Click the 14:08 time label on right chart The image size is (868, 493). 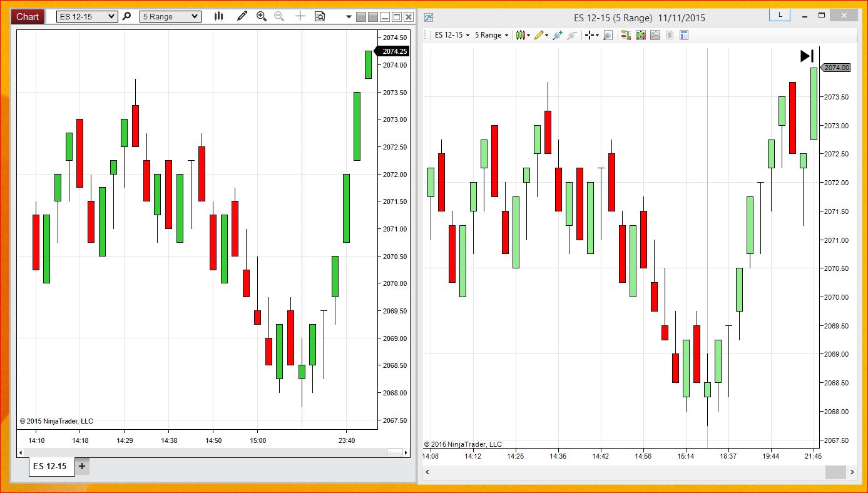[431, 457]
